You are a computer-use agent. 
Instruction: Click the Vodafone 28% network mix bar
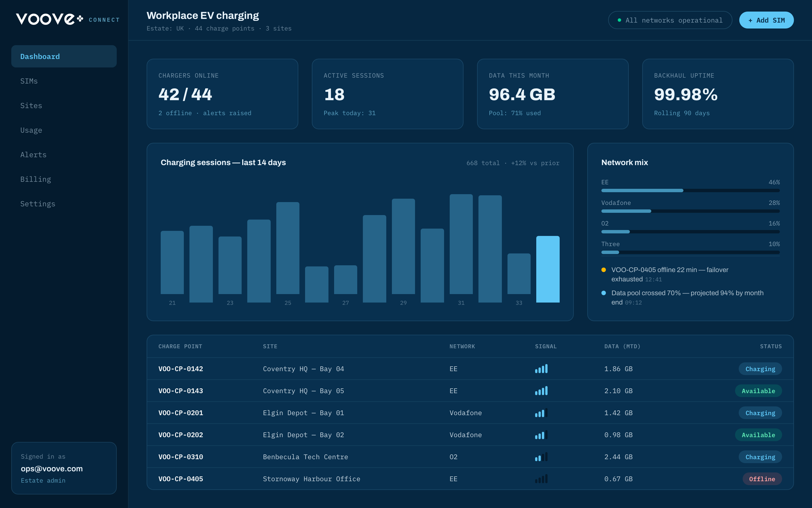tap(690, 211)
